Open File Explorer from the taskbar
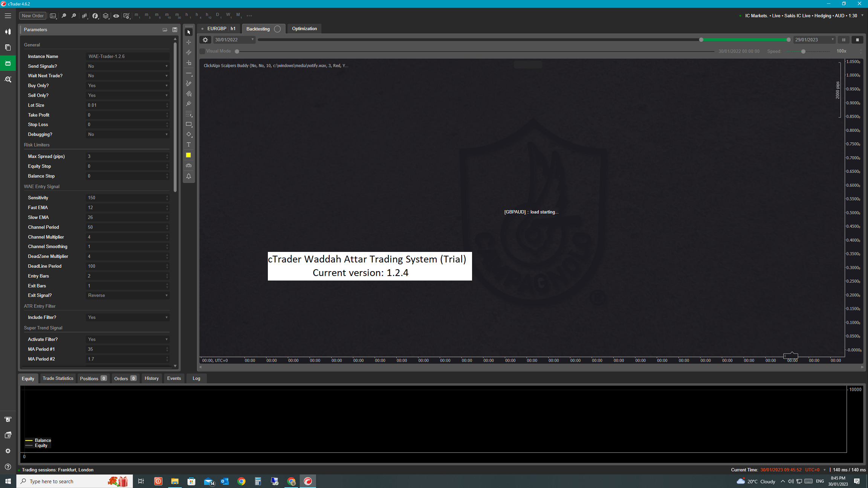 pyautogui.click(x=175, y=481)
